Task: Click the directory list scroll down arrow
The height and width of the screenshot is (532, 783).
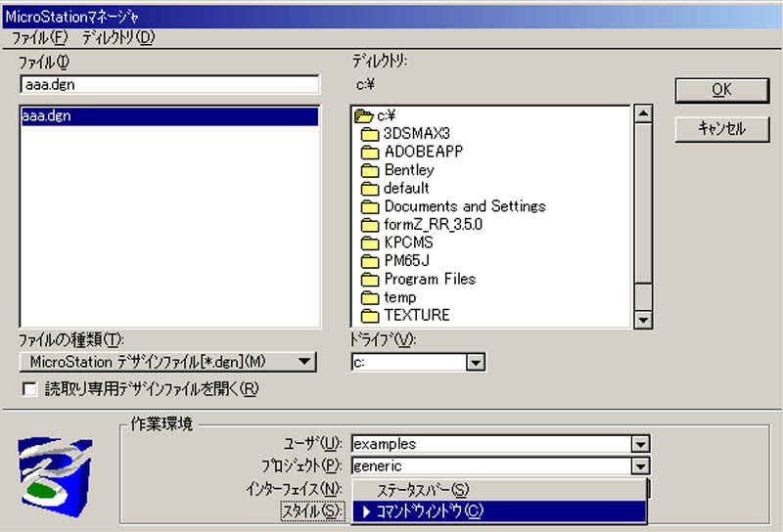Action: 643,320
